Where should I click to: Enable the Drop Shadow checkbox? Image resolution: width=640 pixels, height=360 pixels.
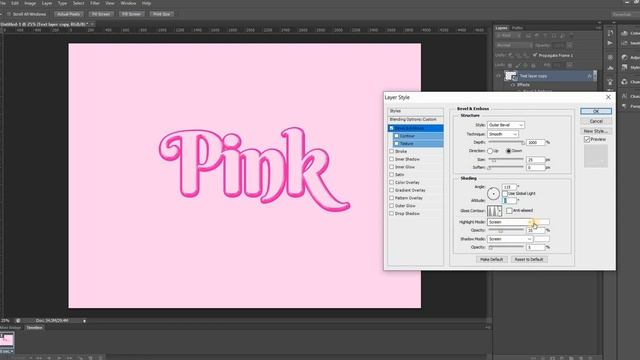point(391,213)
